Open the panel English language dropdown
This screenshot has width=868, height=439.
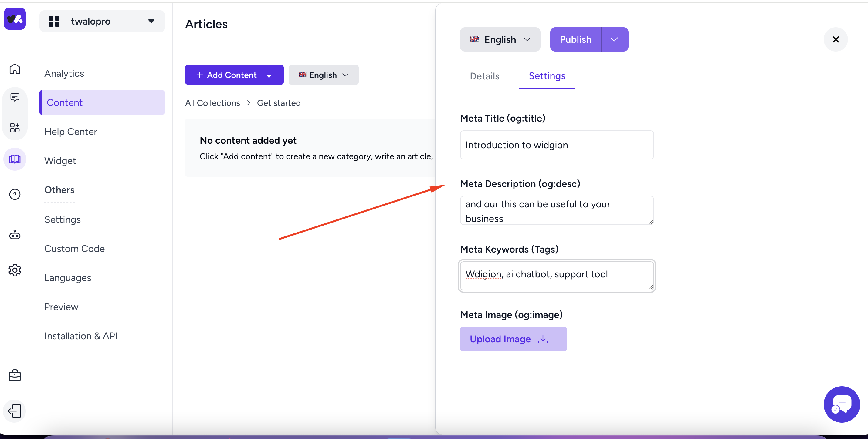click(x=500, y=39)
